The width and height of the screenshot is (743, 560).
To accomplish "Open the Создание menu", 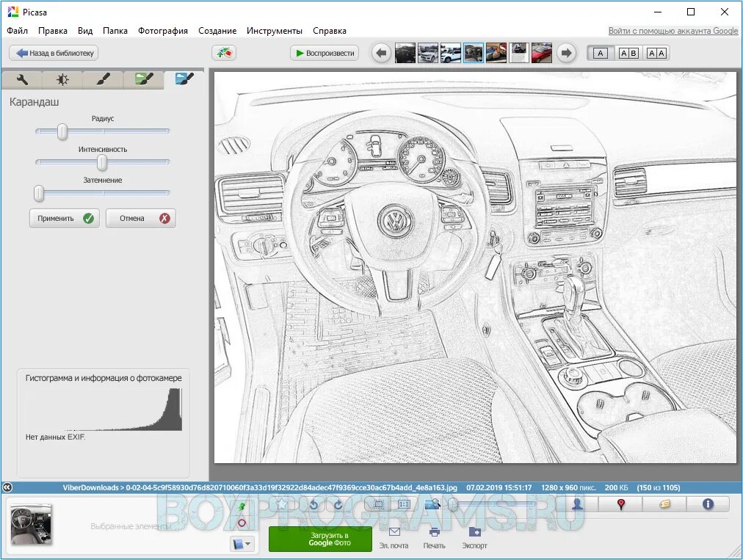I will [217, 31].
